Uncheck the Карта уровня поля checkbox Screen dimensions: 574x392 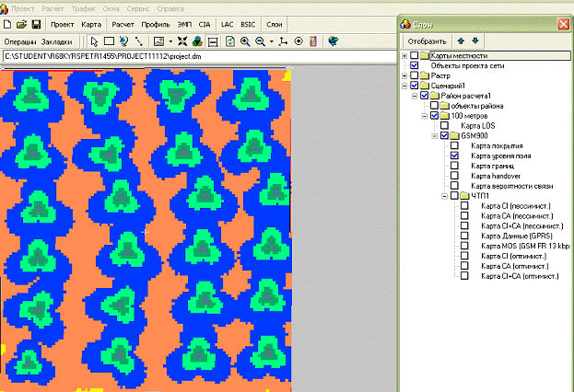coord(454,156)
